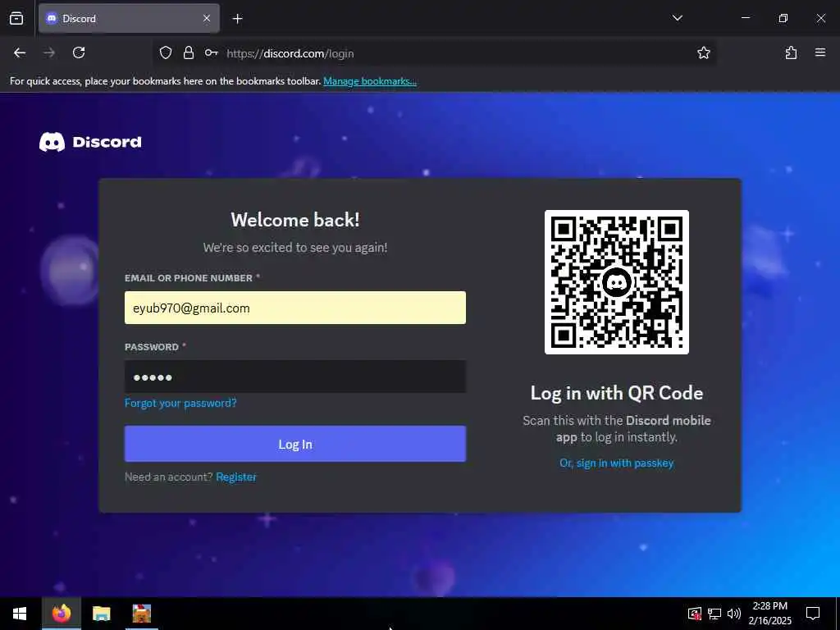Viewport: 840px width, 630px height.
Task: Restore down the Firefox window
Action: (x=783, y=18)
